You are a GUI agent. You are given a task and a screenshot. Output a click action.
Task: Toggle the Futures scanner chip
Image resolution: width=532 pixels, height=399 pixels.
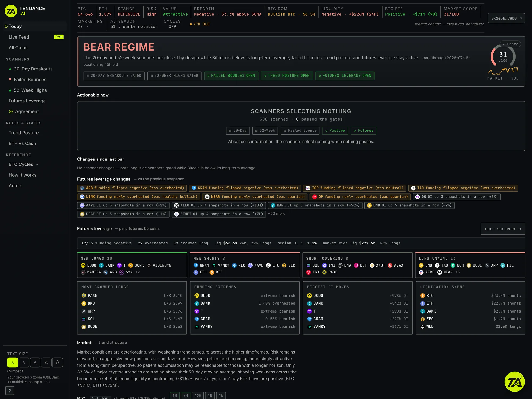(363, 131)
